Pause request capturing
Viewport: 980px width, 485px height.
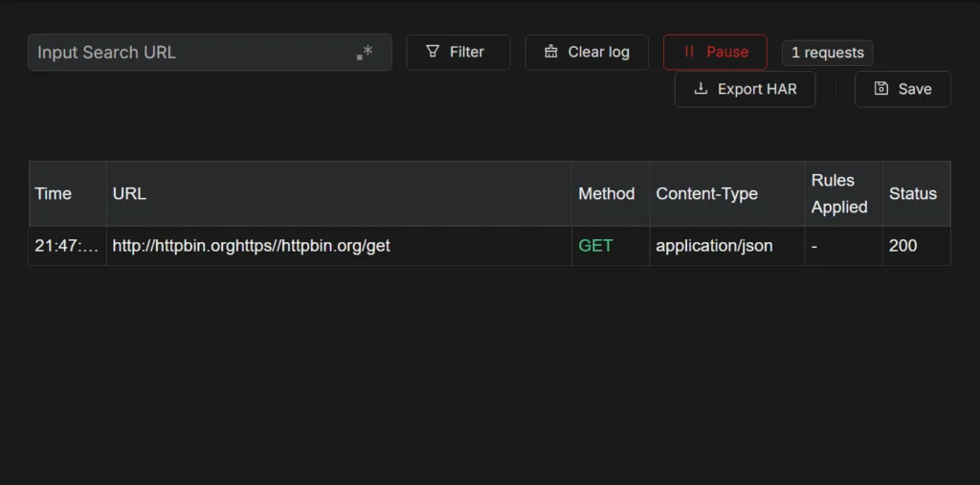pos(715,52)
